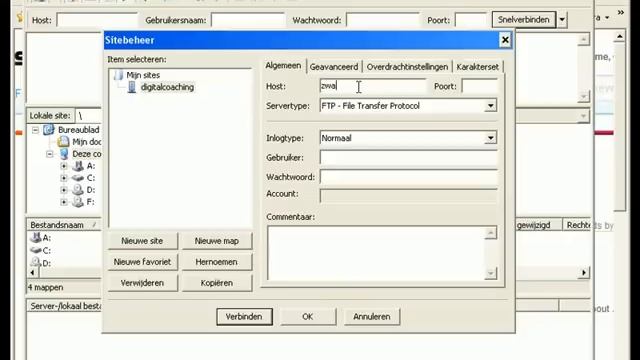This screenshot has height=360, width=640.
Task: Click the Host field in Sitebeheer
Action: click(x=373, y=86)
